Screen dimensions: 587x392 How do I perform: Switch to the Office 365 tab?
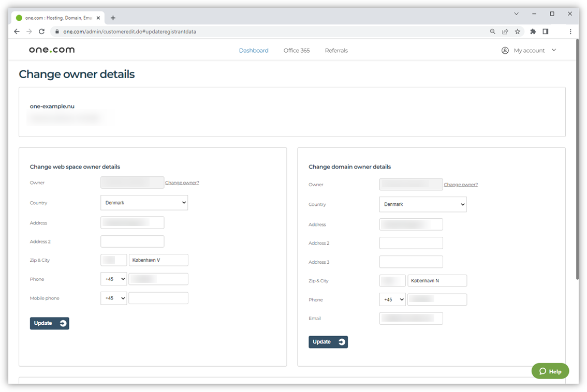(x=297, y=50)
